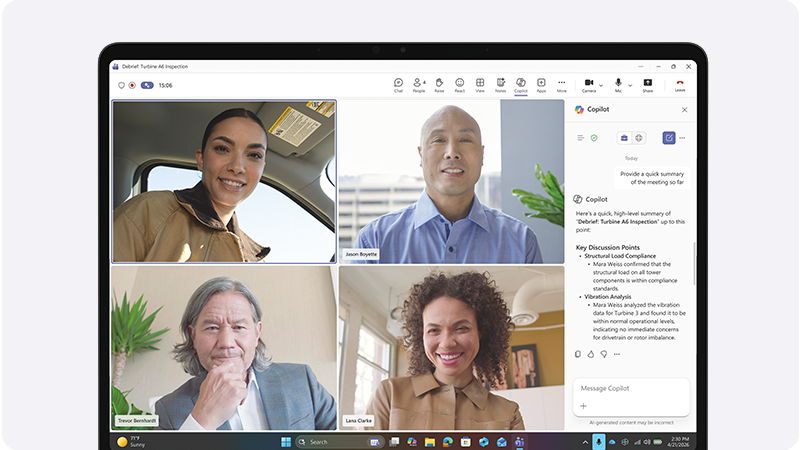The image size is (800, 450).
Task: Select Trevor Bernhardt's video tile
Action: [224, 348]
